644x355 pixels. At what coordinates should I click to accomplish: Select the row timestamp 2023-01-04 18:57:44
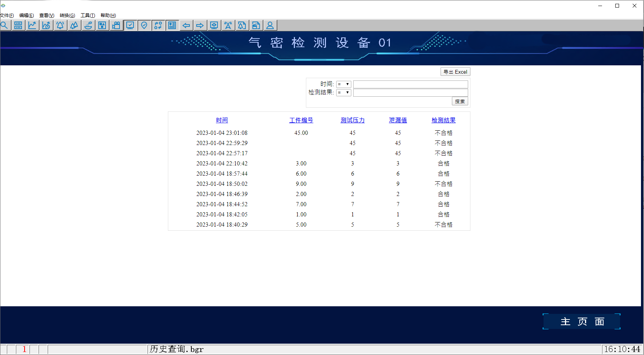tap(222, 174)
